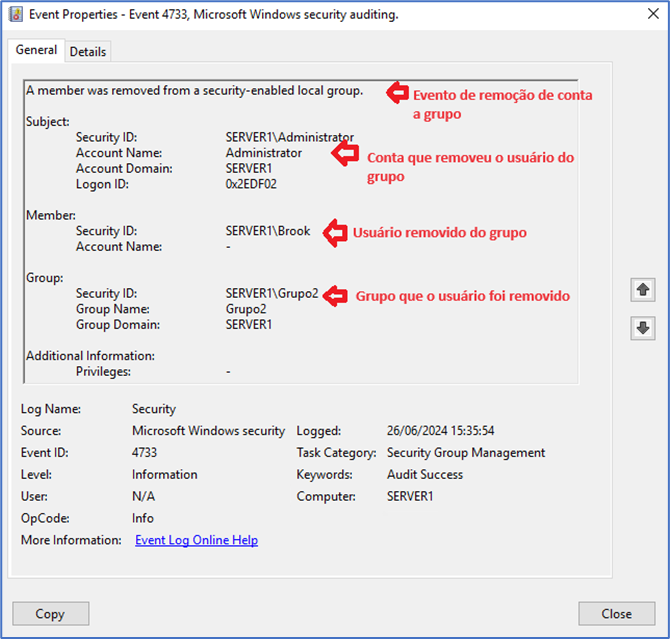Screen dimensions: 670x639
Task: Select the Logged date 26/06/2024 15:35:54
Action: [440, 431]
